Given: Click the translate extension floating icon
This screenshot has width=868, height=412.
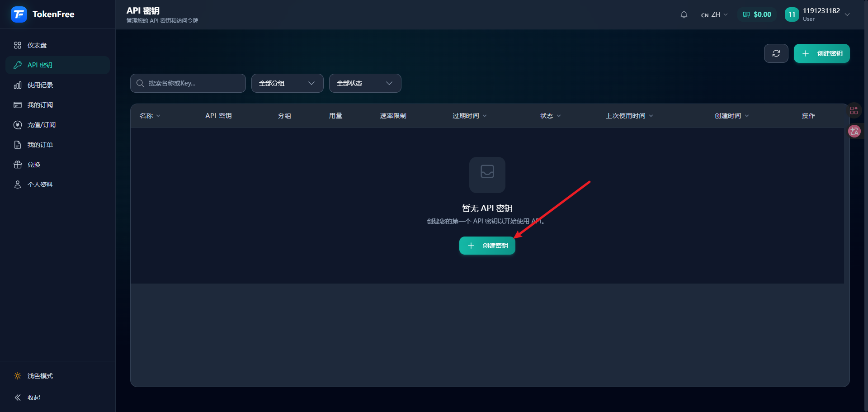Looking at the screenshot, I should point(854,132).
